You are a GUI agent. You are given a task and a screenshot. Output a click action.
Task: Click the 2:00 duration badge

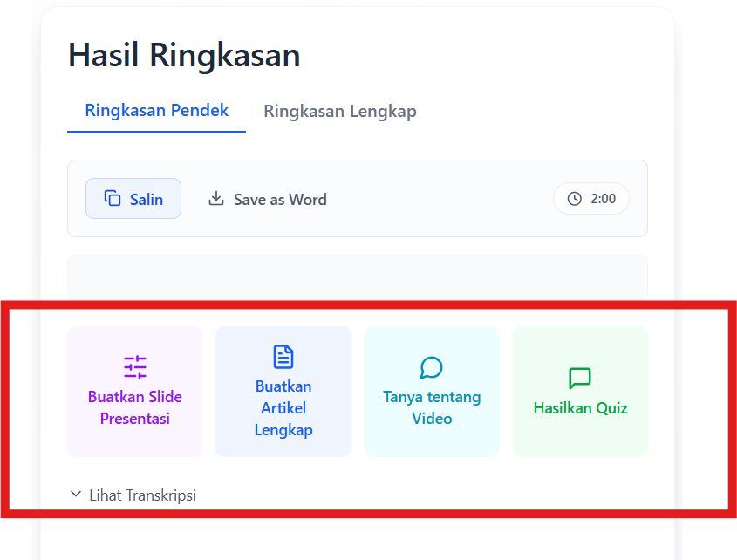click(x=590, y=198)
